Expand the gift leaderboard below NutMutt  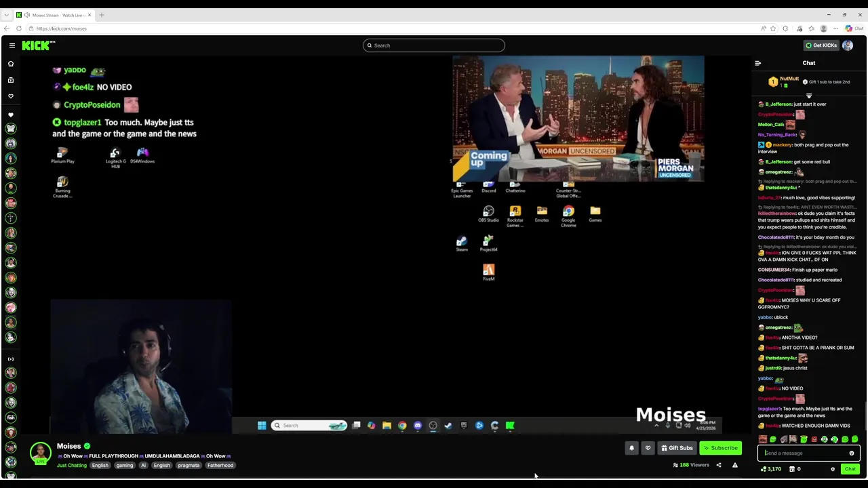pos(809,96)
